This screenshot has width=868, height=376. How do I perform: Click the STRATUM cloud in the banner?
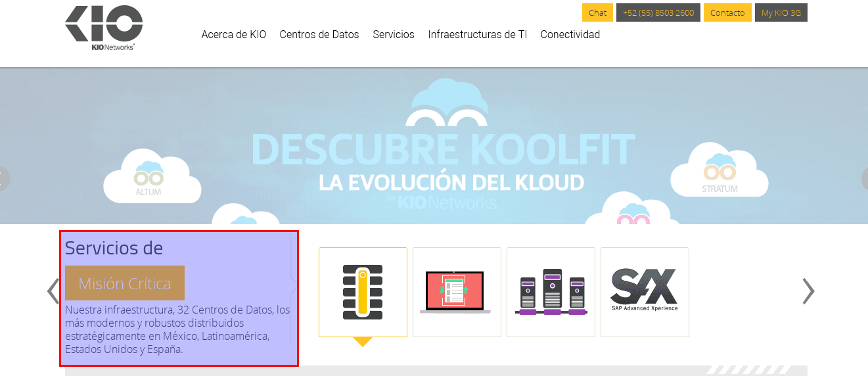[x=720, y=170]
